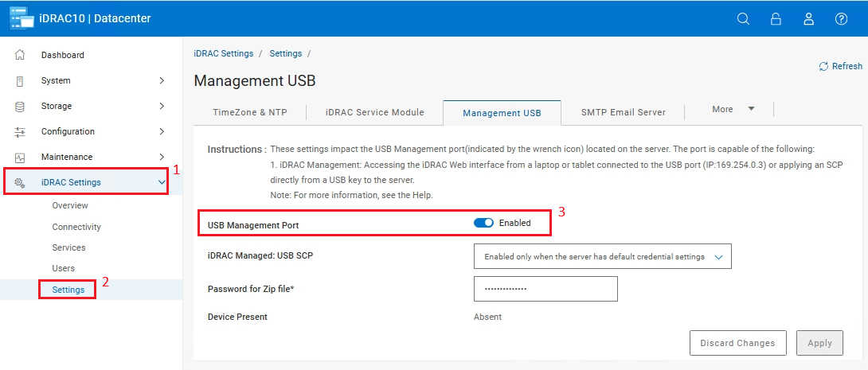Click the Maintenance monitor icon
Viewport: 868px width, 370px height.
click(x=19, y=157)
